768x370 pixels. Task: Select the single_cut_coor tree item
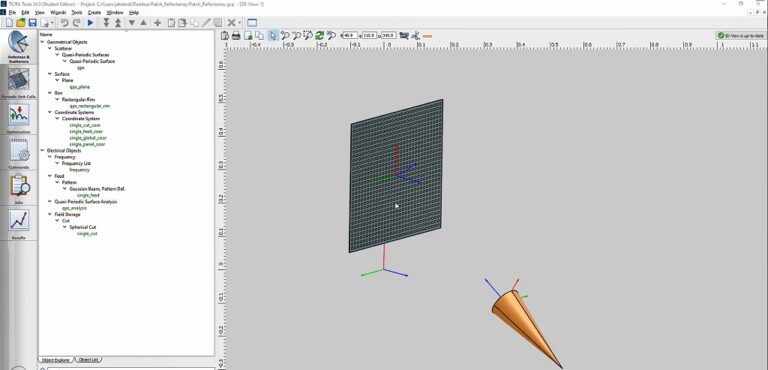point(85,125)
